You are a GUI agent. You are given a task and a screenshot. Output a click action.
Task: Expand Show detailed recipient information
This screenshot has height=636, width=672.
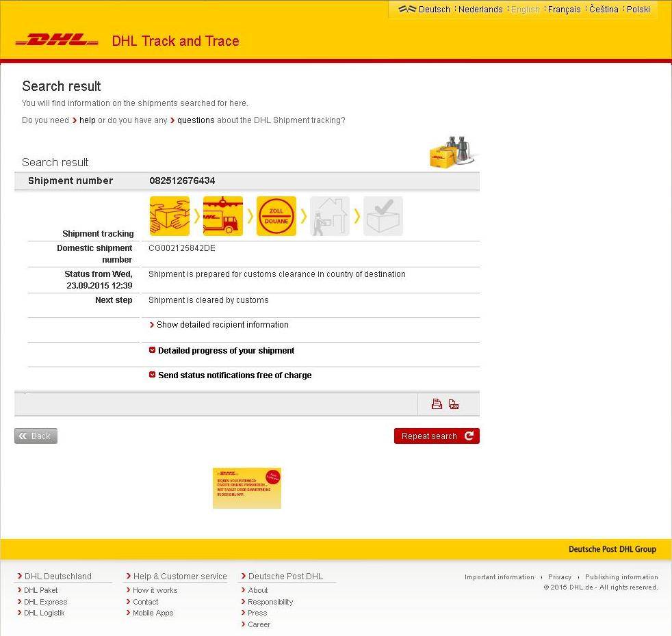222,325
